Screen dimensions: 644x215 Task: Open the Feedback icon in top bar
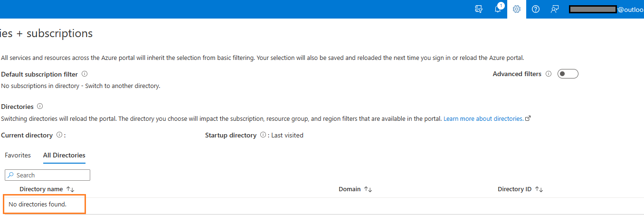coord(555,9)
